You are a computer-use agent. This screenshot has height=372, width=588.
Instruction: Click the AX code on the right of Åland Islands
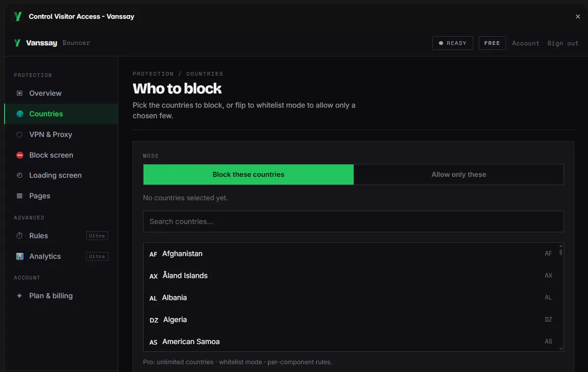pyautogui.click(x=548, y=276)
